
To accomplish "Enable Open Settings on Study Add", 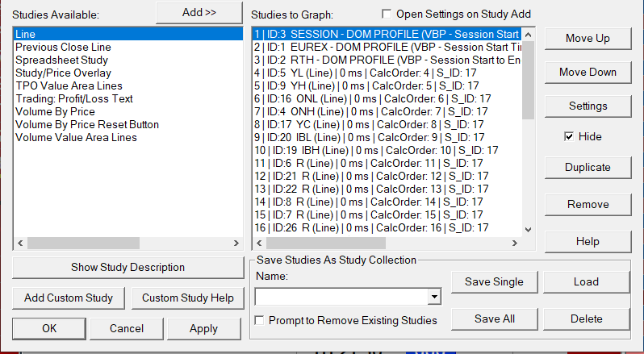I will 387,14.
